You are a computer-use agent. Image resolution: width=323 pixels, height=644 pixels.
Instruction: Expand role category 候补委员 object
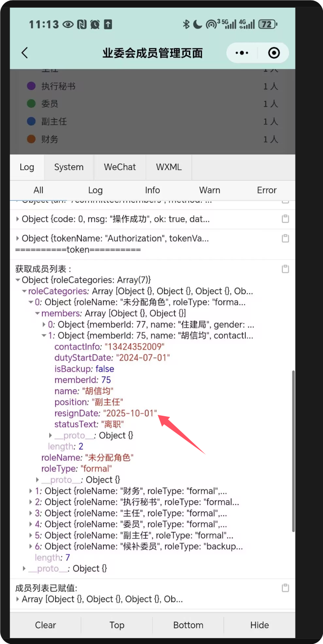(31, 546)
